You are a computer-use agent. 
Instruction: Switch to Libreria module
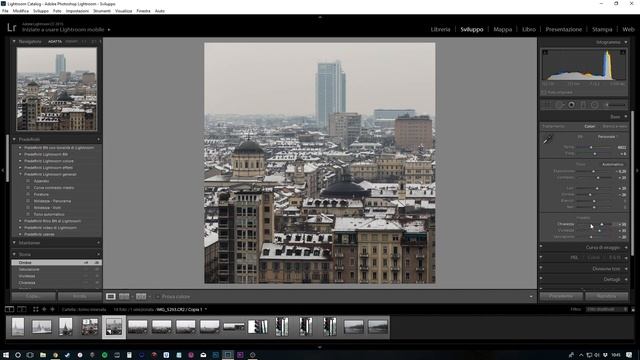tap(440, 29)
